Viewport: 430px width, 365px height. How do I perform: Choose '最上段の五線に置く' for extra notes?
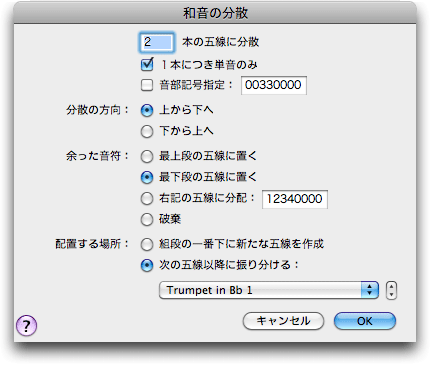click(x=147, y=156)
